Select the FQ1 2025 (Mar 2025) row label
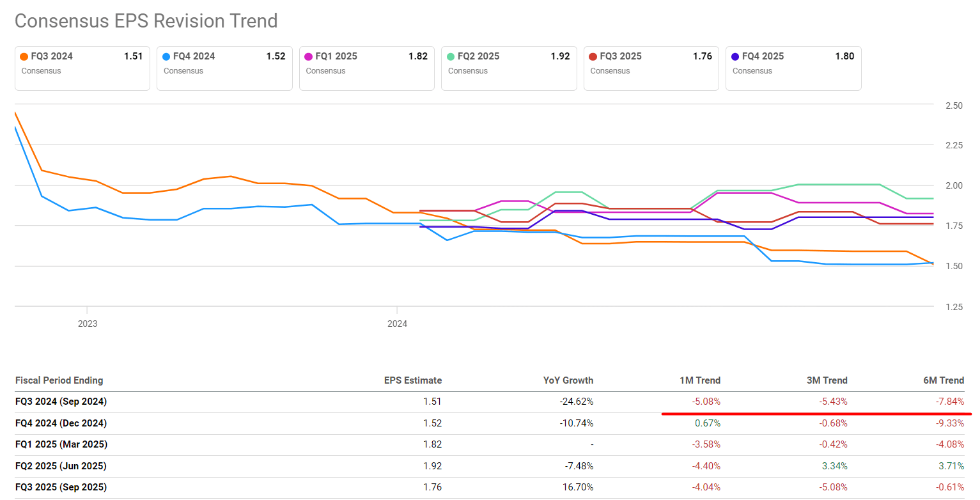The height and width of the screenshot is (500, 980). click(61, 444)
